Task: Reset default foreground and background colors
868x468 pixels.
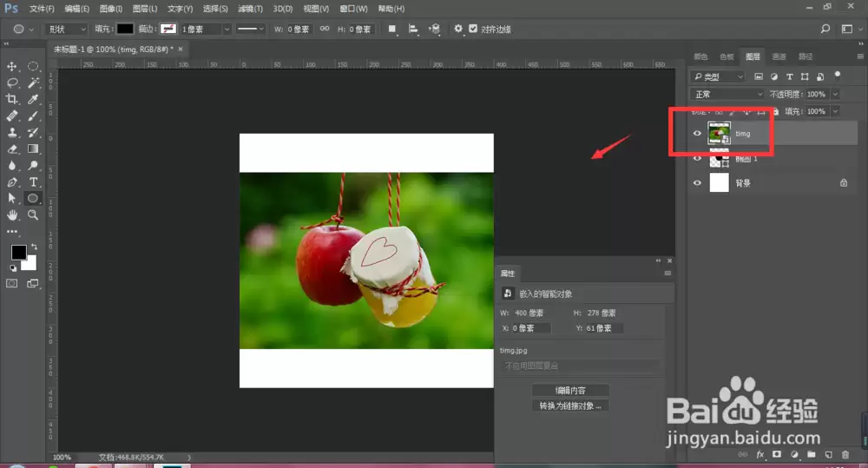Action: tap(13, 268)
